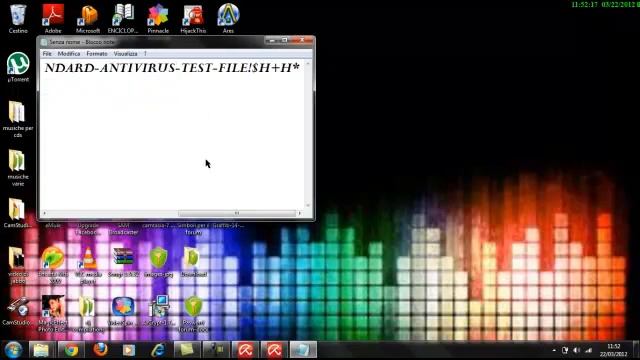This screenshot has width=640, height=360.
Task: Open the File menu in Notepad
Action: [47, 53]
